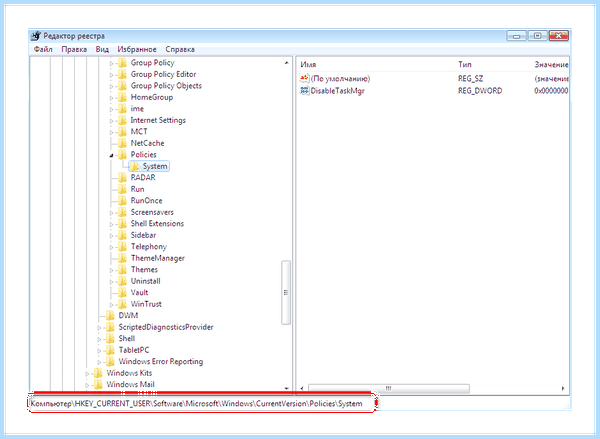Click the Shell Extensions folder icon
600x439 pixels.
point(122,224)
